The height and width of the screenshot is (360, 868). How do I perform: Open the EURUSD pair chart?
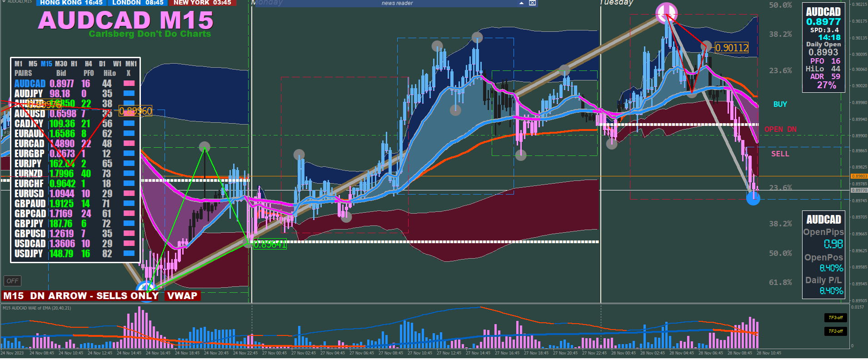[x=29, y=194]
